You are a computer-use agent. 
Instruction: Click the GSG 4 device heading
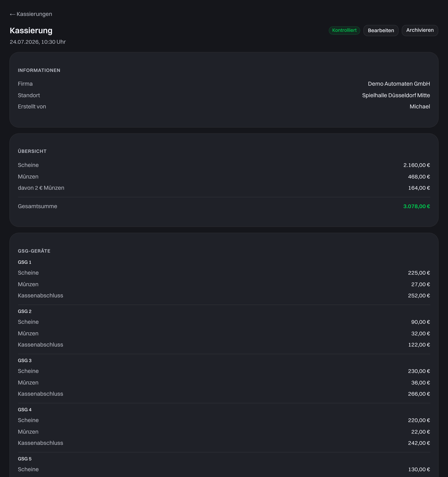point(25,410)
